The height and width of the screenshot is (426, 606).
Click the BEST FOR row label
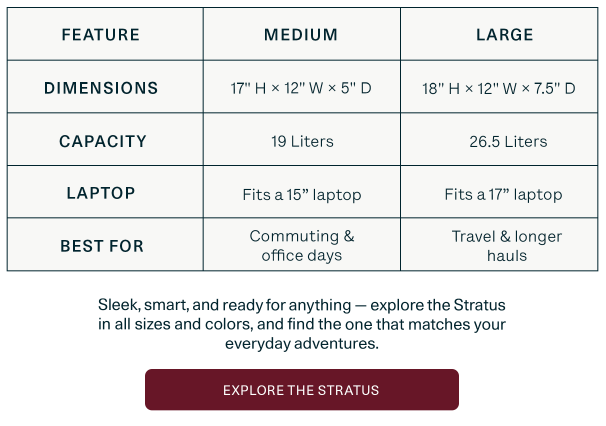click(x=102, y=246)
